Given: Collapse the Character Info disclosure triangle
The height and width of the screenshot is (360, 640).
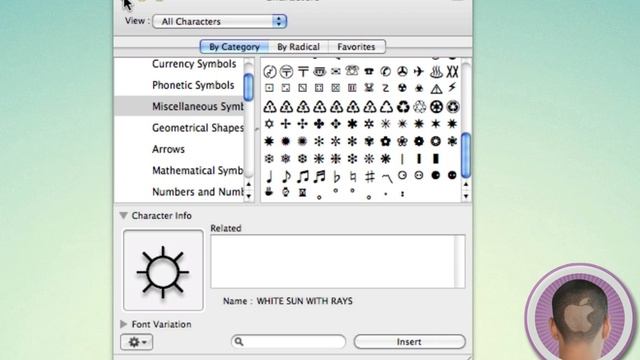Looking at the screenshot, I should click(x=123, y=215).
